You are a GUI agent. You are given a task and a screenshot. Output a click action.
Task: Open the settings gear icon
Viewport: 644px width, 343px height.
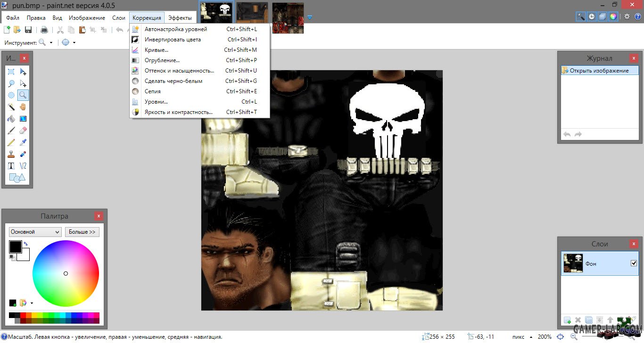pyautogui.click(x=627, y=16)
